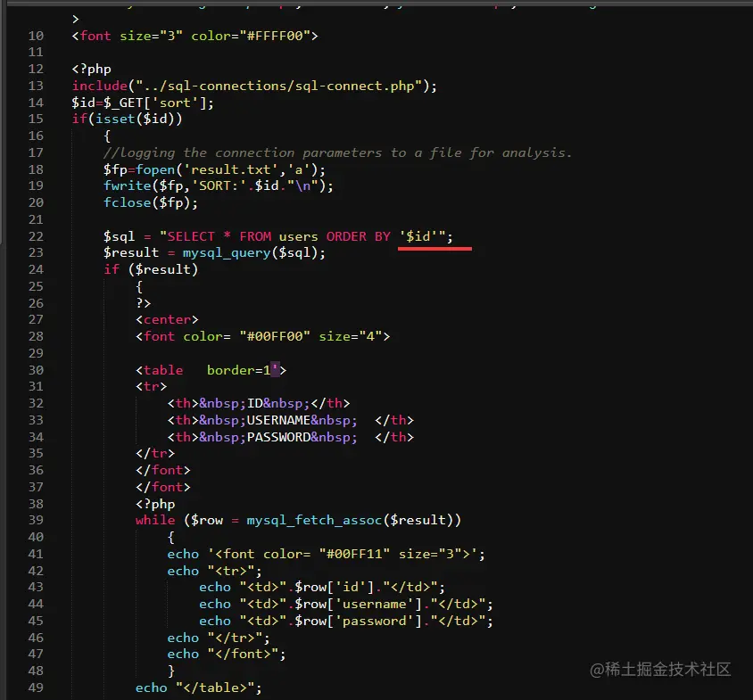Click the '$id' variable on line 22

click(418, 236)
